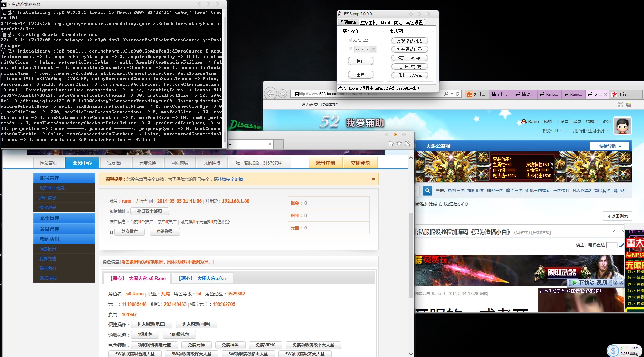
Task: Reload the page with the refresh icon
Action: tap(457, 94)
